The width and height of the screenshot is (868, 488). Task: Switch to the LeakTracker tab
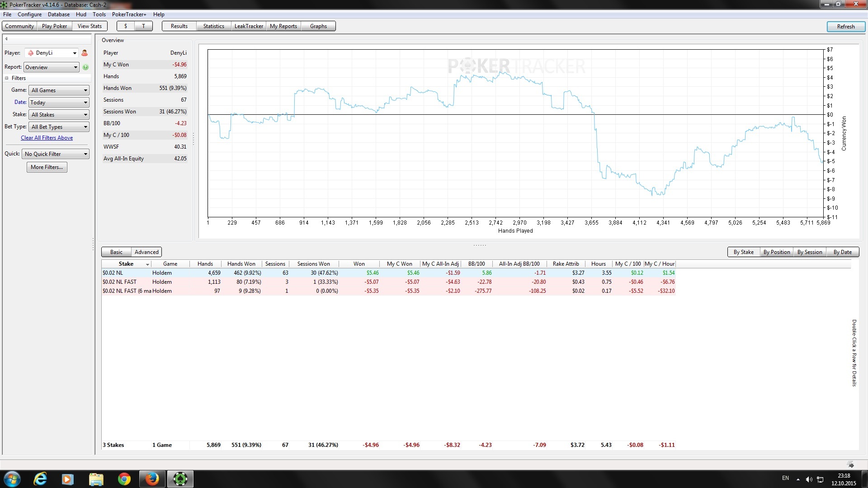tap(249, 26)
